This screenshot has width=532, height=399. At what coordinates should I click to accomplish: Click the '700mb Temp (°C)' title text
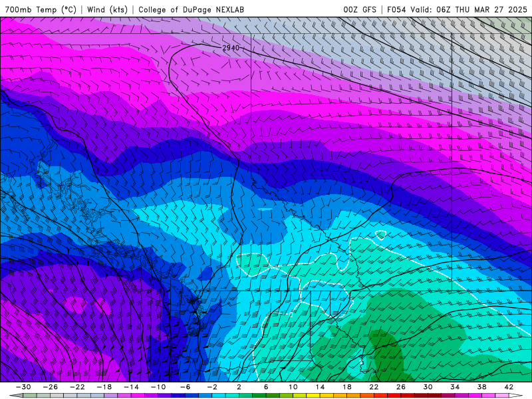[41, 9]
